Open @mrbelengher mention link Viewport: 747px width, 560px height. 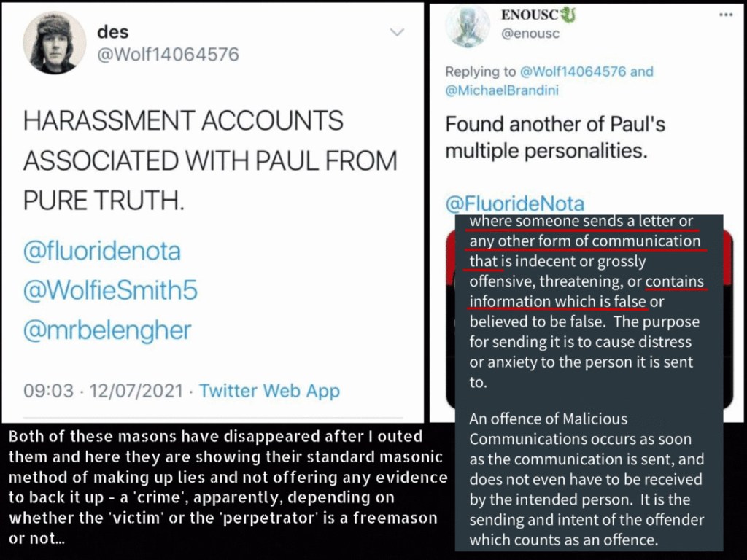tap(107, 330)
